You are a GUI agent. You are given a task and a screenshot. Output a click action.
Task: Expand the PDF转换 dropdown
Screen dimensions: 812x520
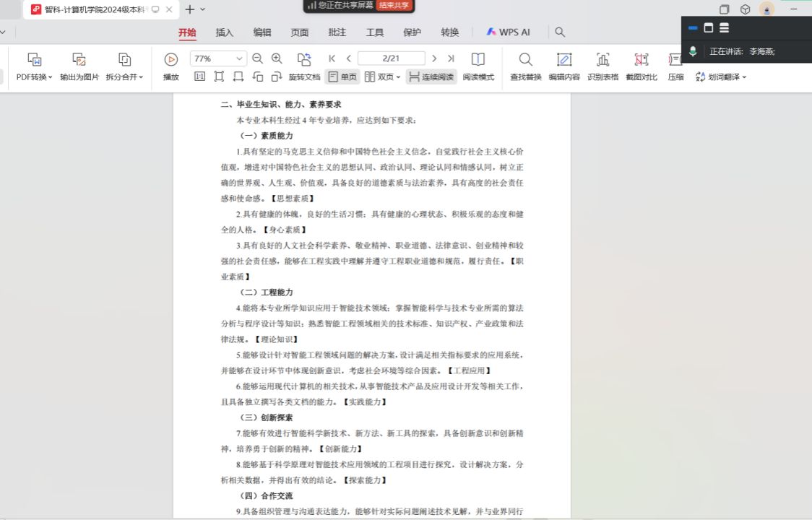coord(51,77)
